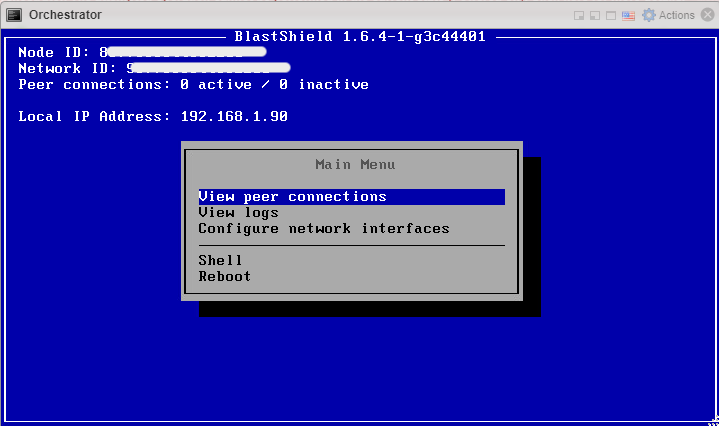
Task: Choose Reboot from the Main Menu
Action: (x=224, y=277)
